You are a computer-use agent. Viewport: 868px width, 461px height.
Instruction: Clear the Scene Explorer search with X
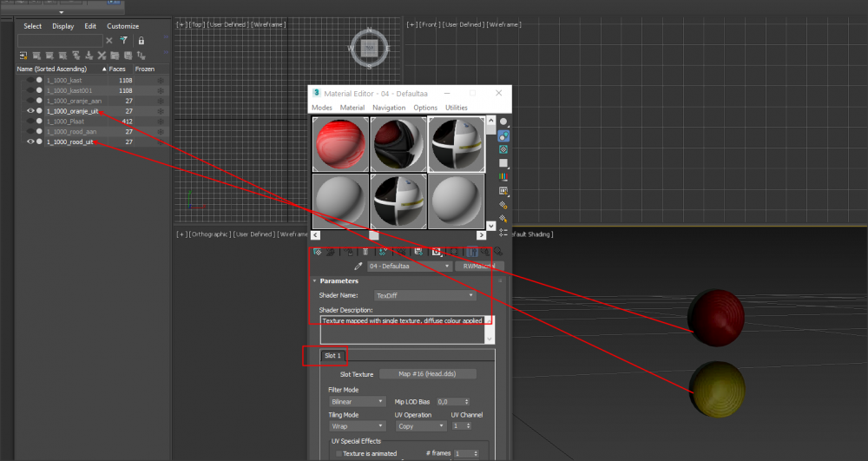pyautogui.click(x=109, y=41)
